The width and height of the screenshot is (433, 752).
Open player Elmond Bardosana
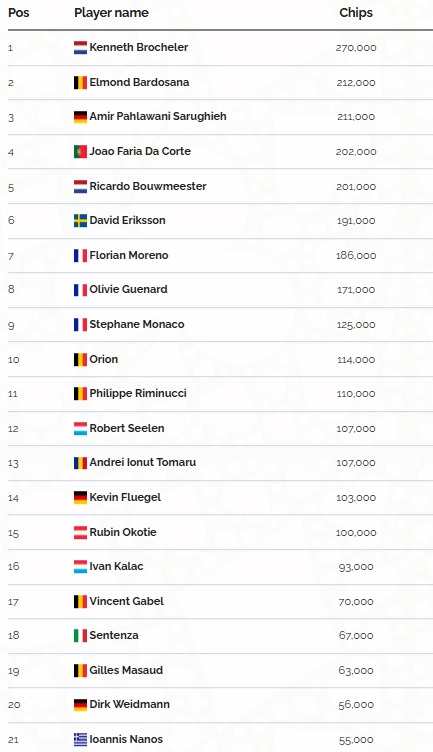click(x=139, y=82)
